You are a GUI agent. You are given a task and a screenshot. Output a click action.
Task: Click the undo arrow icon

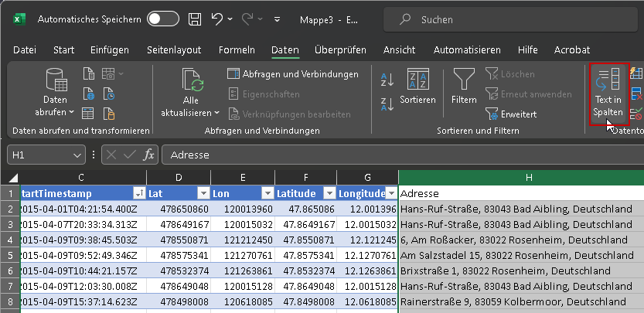218,19
